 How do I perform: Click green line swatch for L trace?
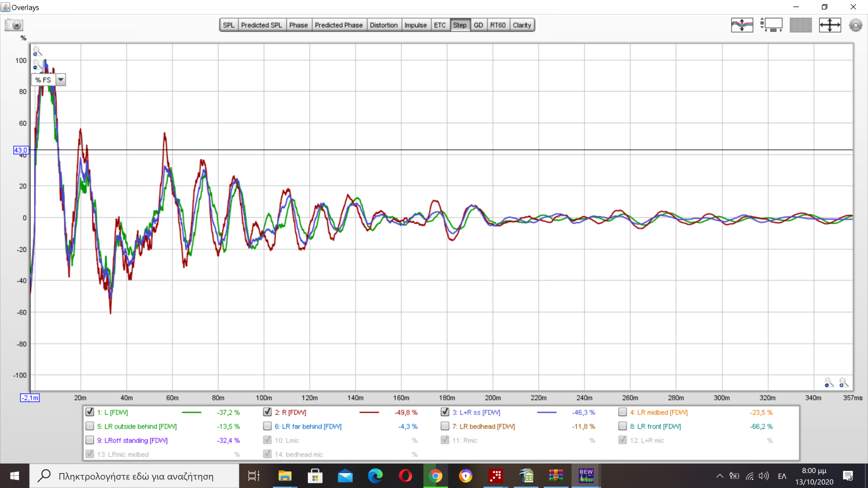(x=191, y=413)
